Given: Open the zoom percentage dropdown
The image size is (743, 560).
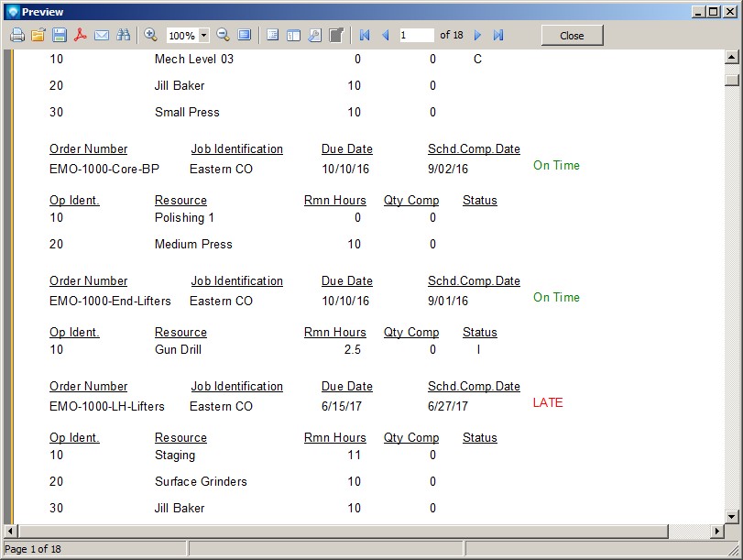Looking at the screenshot, I should click(x=203, y=36).
